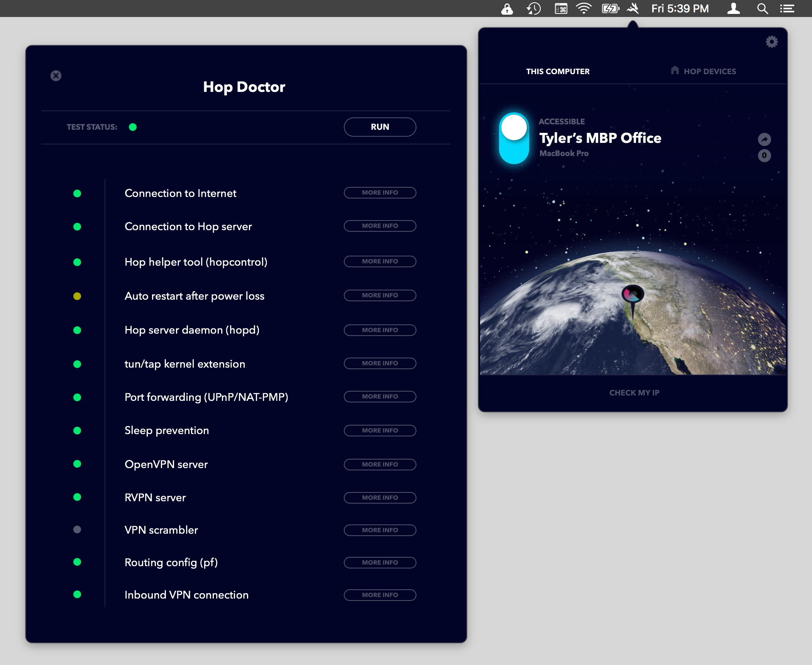Screen dimensions: 812x665
Task: Click yellow status dot for Auto restart
Action: click(77, 296)
